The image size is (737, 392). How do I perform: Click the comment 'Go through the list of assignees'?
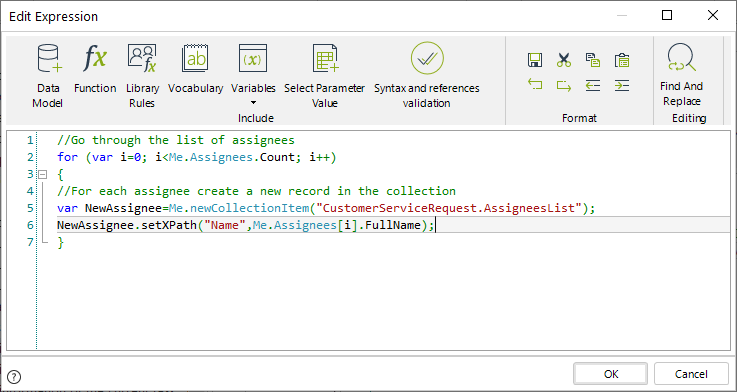point(176,140)
